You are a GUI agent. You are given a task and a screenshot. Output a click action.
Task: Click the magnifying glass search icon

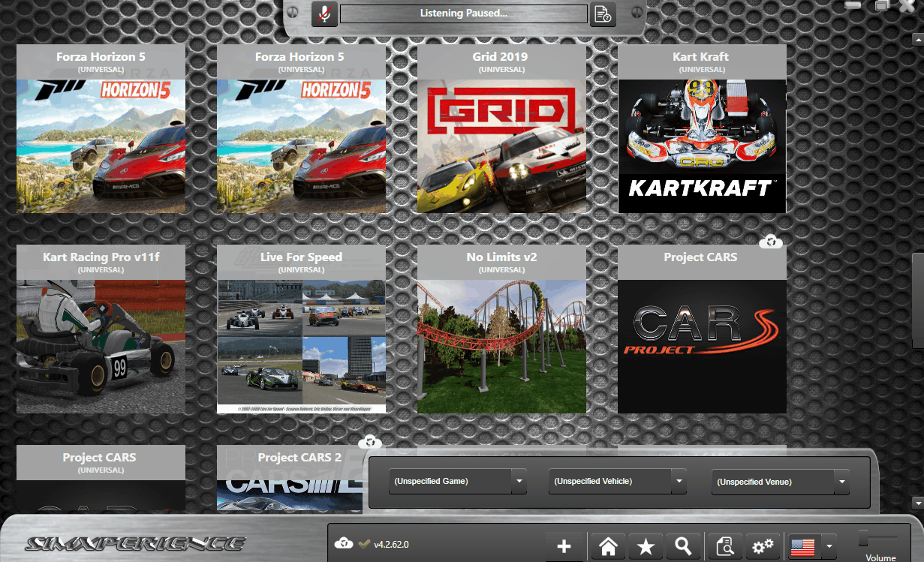click(x=683, y=547)
